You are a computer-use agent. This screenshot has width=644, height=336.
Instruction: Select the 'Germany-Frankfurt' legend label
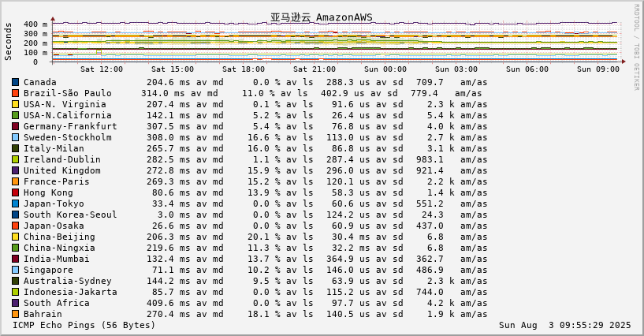[70, 126]
